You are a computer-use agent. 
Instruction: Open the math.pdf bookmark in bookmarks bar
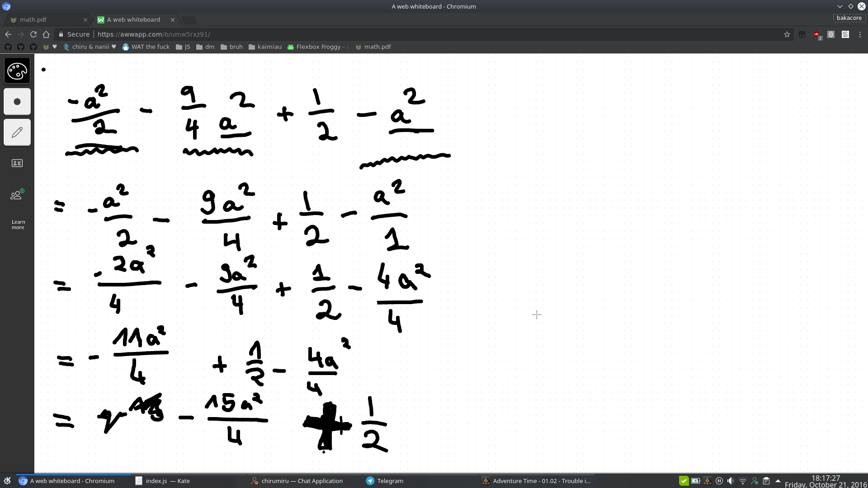[x=373, y=47]
